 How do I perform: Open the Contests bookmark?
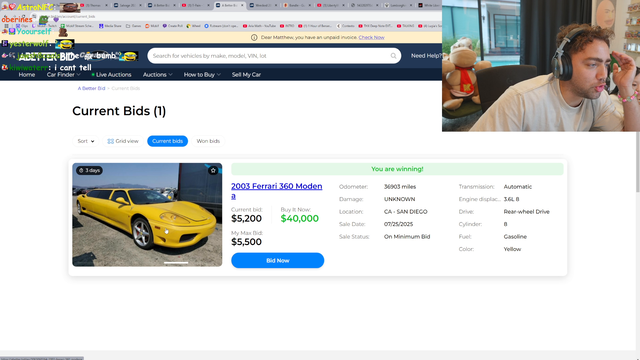345,26
